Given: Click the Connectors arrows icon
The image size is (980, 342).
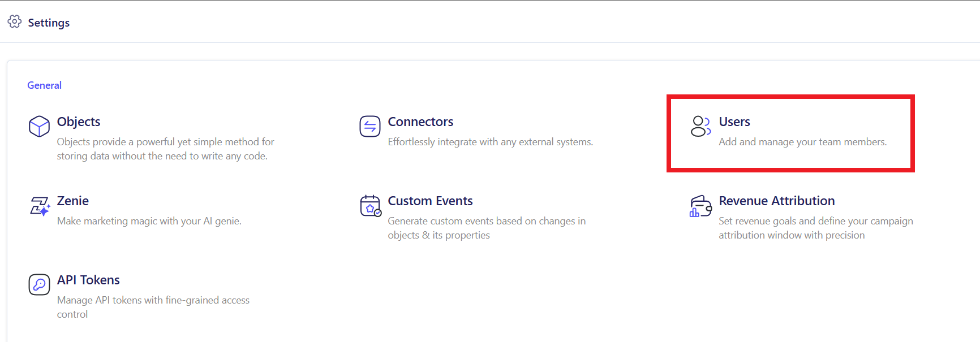Looking at the screenshot, I should pos(370,126).
